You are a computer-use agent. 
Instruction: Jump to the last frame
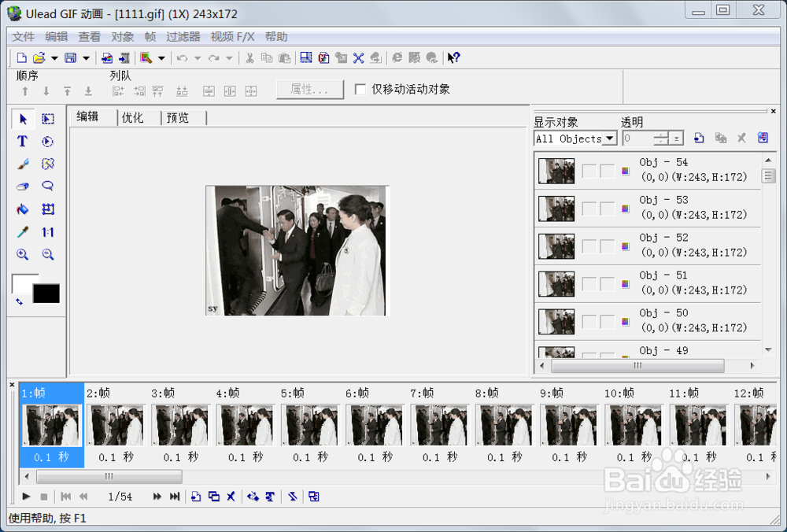[175, 497]
